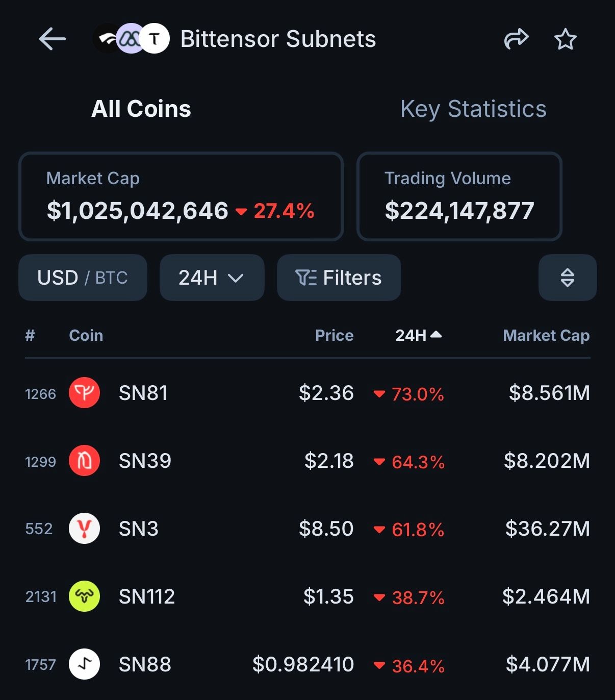The width and height of the screenshot is (615, 700).
Task: Tap the SN81 red coin logo
Action: (x=84, y=393)
